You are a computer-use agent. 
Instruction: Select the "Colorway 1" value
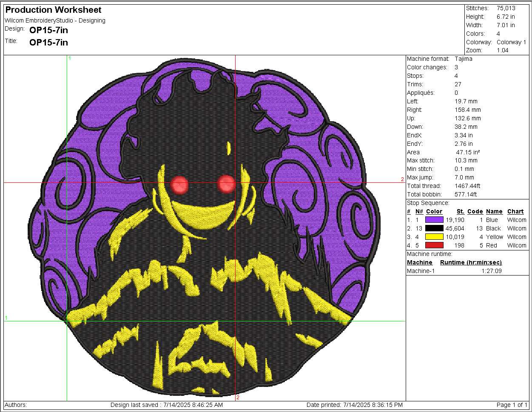pos(512,42)
